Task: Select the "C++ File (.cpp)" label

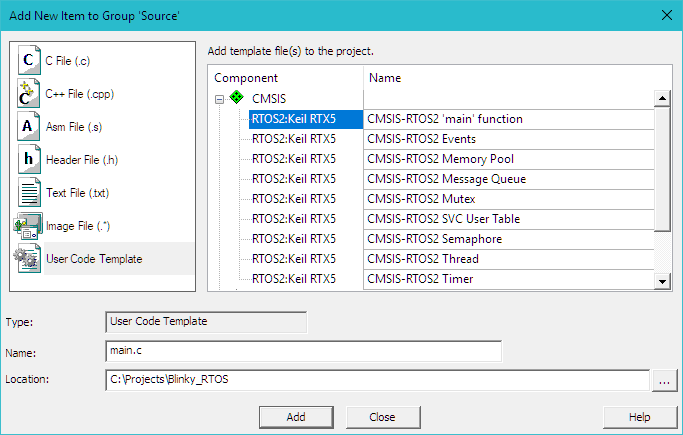Action: click(x=79, y=94)
